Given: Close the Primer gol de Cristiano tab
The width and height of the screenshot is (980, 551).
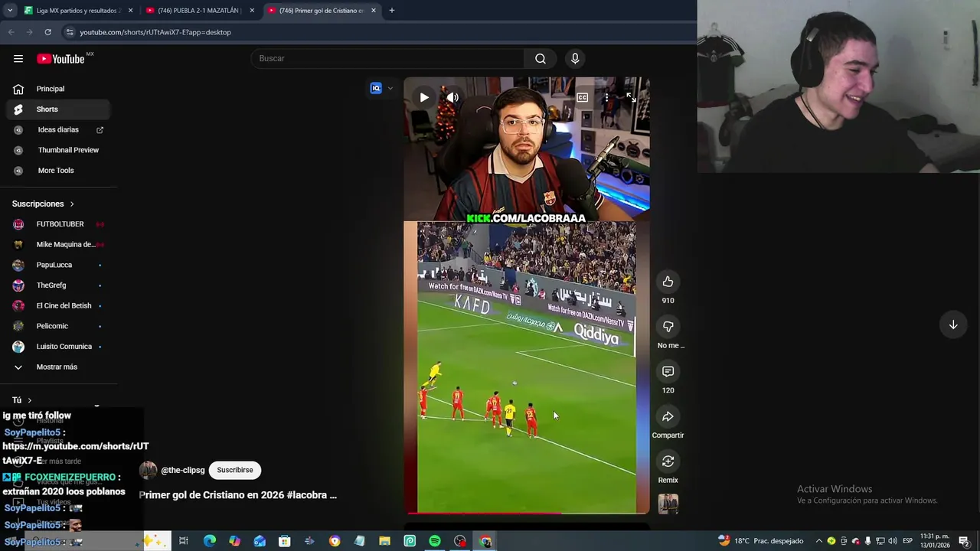Looking at the screenshot, I should point(374,11).
